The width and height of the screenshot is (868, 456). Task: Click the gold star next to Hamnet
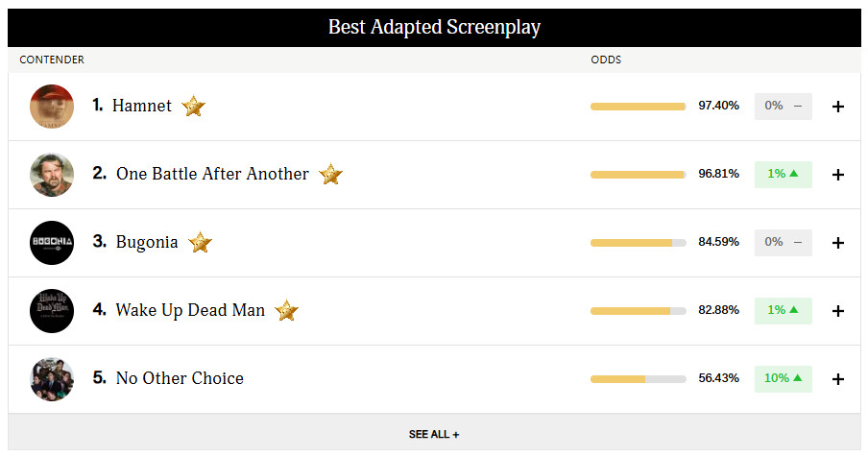coord(194,107)
